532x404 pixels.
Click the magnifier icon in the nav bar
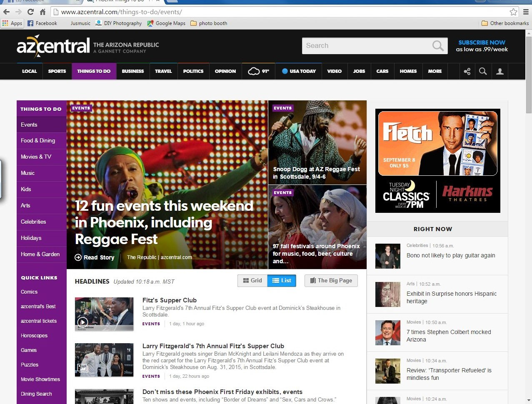coord(483,71)
